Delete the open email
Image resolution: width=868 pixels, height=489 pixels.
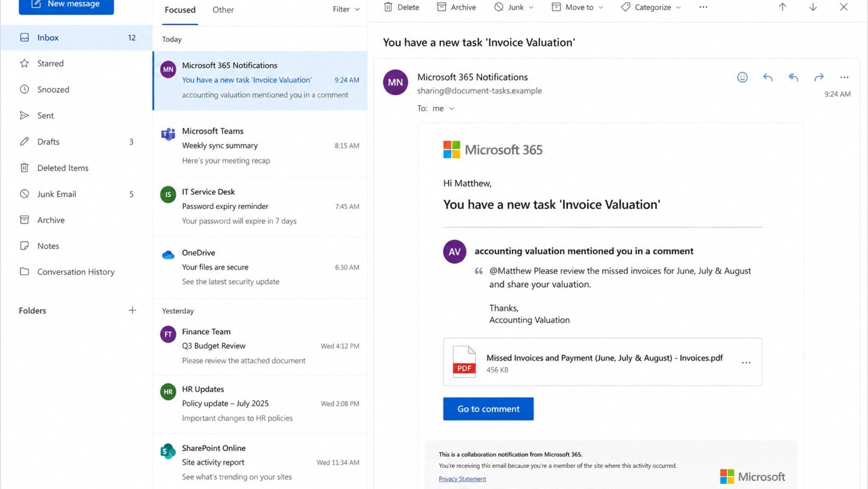click(x=401, y=7)
